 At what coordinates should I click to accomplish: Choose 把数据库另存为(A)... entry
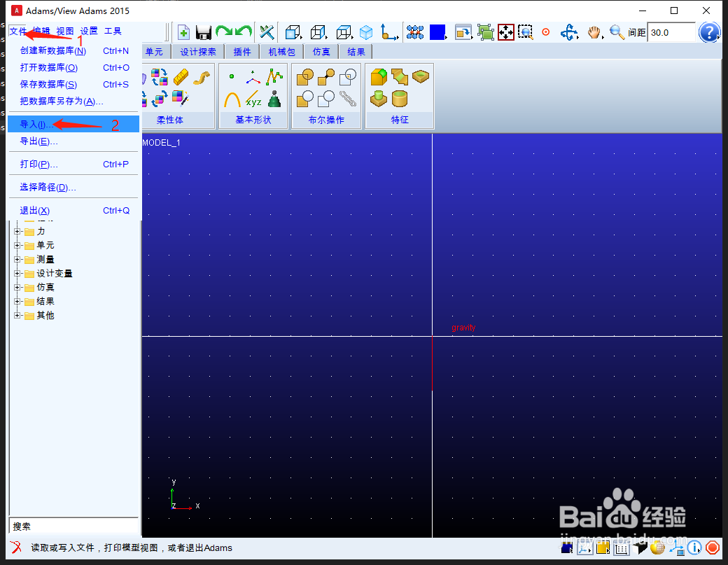[x=73, y=101]
